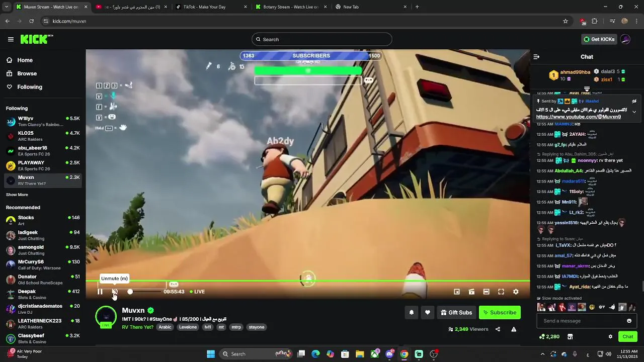Expand the pinned message chevron

[x=634, y=112]
